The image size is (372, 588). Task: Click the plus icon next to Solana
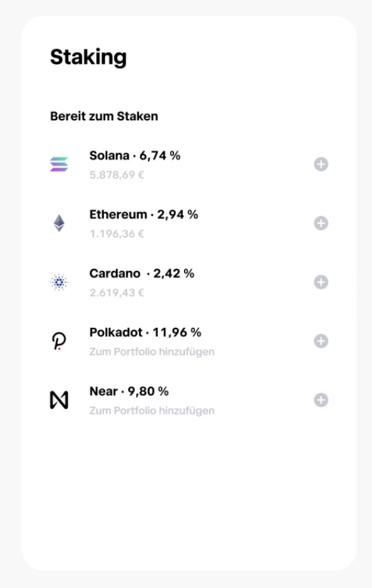322,164
